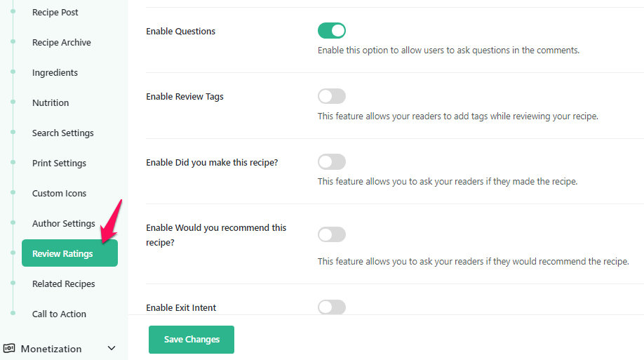This screenshot has height=360, width=644.
Task: Click the Save Changes button
Action: [x=192, y=340]
